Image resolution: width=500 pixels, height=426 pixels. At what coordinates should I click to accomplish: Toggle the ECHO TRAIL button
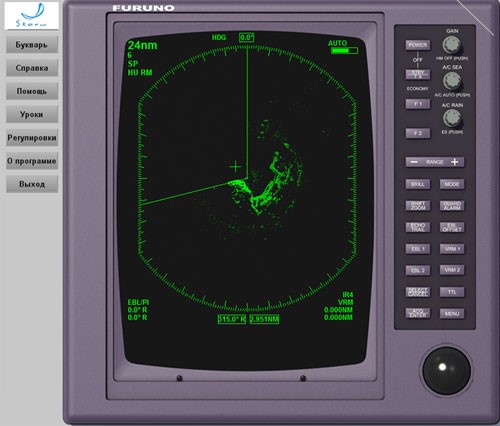tap(418, 227)
